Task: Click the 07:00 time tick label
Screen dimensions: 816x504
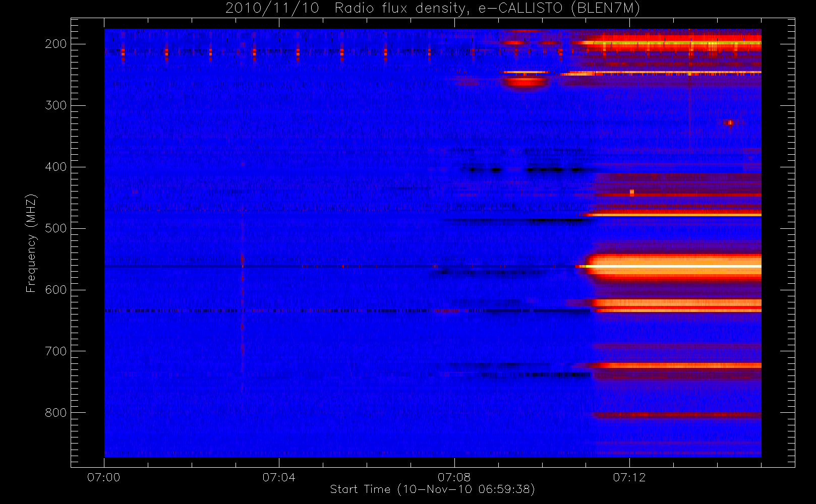Action: 104,477
